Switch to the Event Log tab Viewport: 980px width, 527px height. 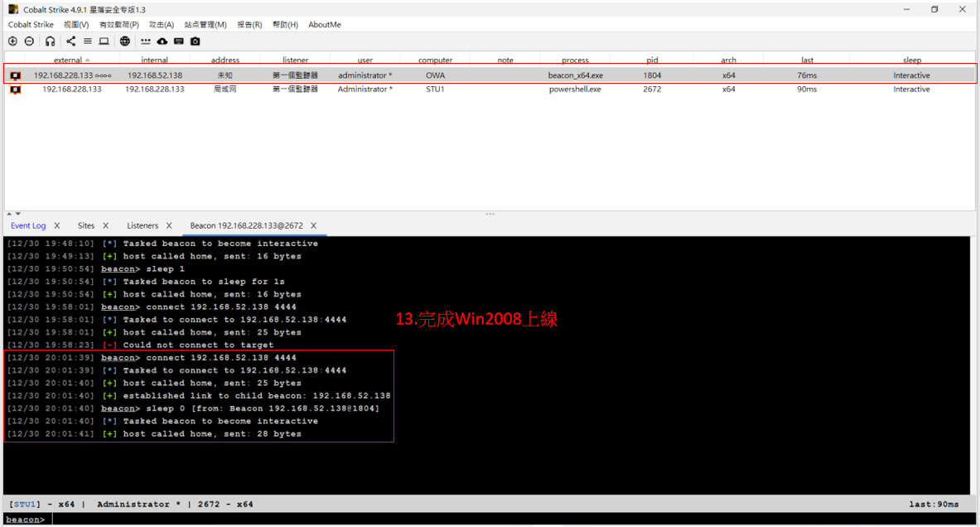click(28, 225)
